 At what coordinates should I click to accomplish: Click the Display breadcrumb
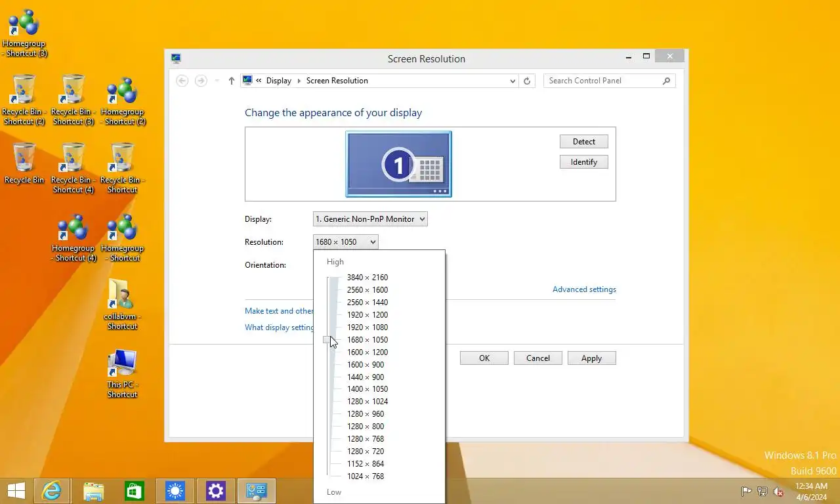pos(278,81)
